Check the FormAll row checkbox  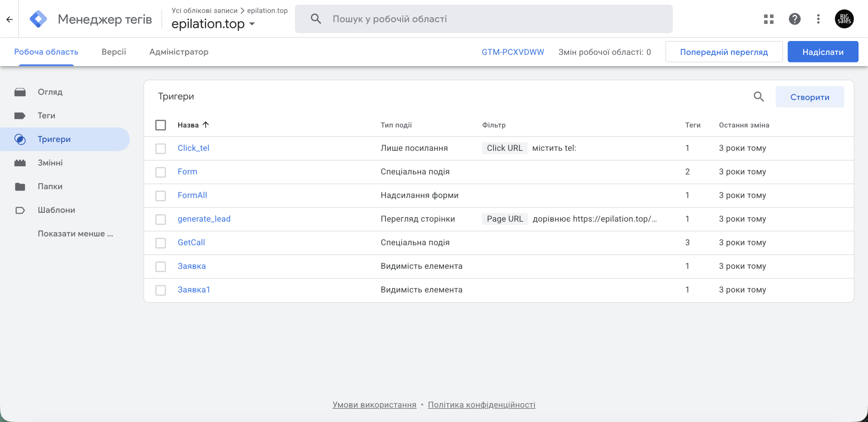pyautogui.click(x=160, y=196)
